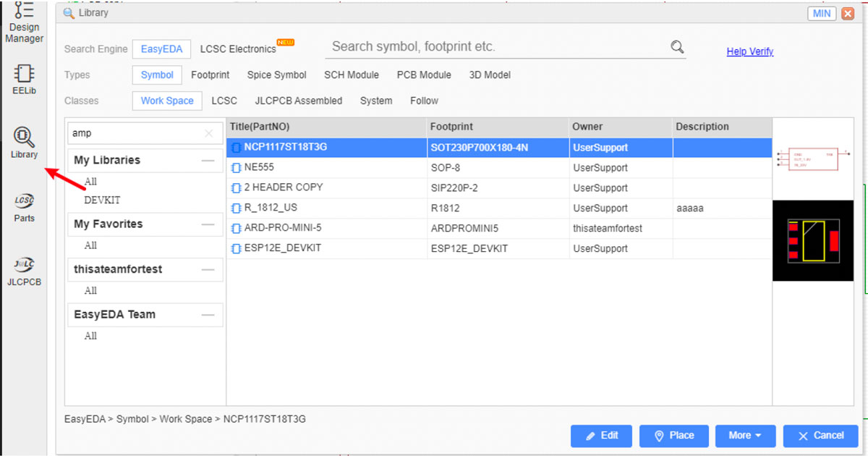This screenshot has width=868, height=456.
Task: Open the Library sidebar icon
Action: point(24,143)
